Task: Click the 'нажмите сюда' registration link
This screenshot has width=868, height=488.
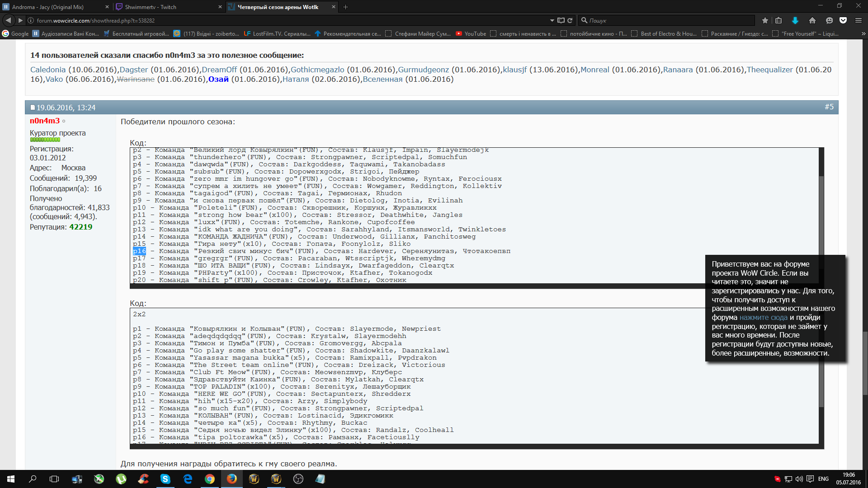Action: click(x=763, y=317)
